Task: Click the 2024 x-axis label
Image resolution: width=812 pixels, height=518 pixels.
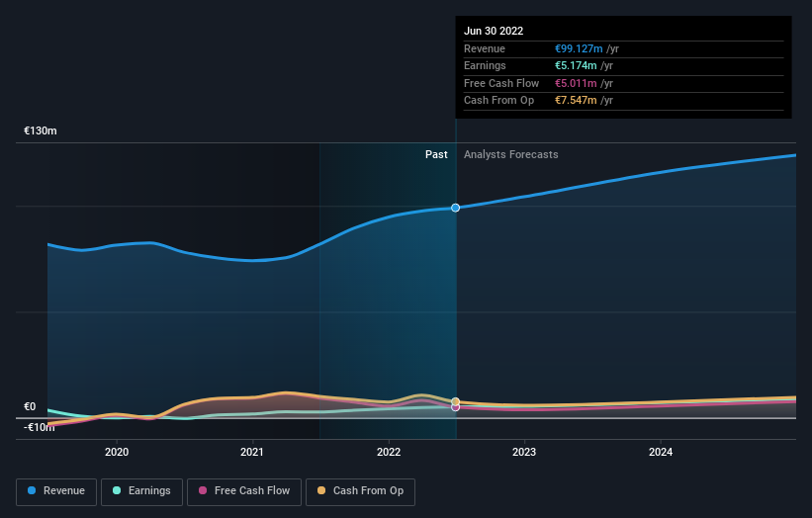Action: click(x=661, y=452)
